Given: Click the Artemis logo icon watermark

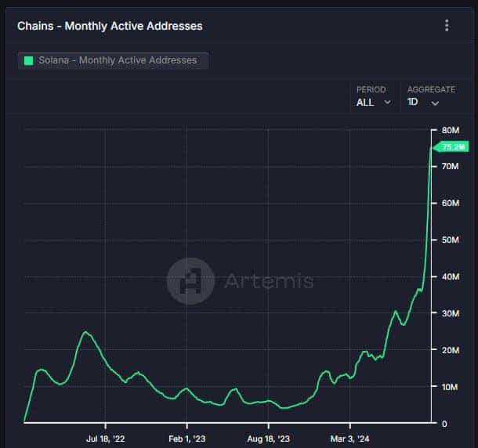Looking at the screenshot, I should click(190, 280).
